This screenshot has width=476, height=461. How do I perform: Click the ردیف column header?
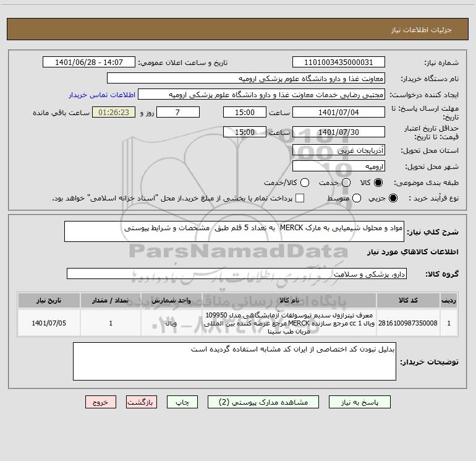449,300
